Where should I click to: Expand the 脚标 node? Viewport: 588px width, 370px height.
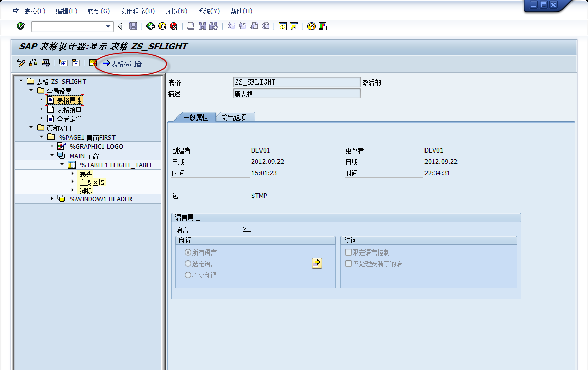tap(72, 190)
